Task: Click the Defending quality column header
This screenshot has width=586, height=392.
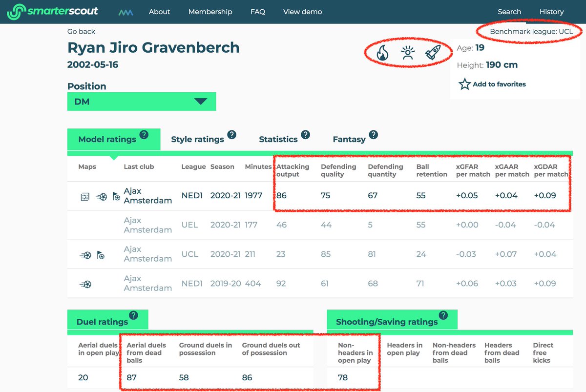Action: click(338, 170)
